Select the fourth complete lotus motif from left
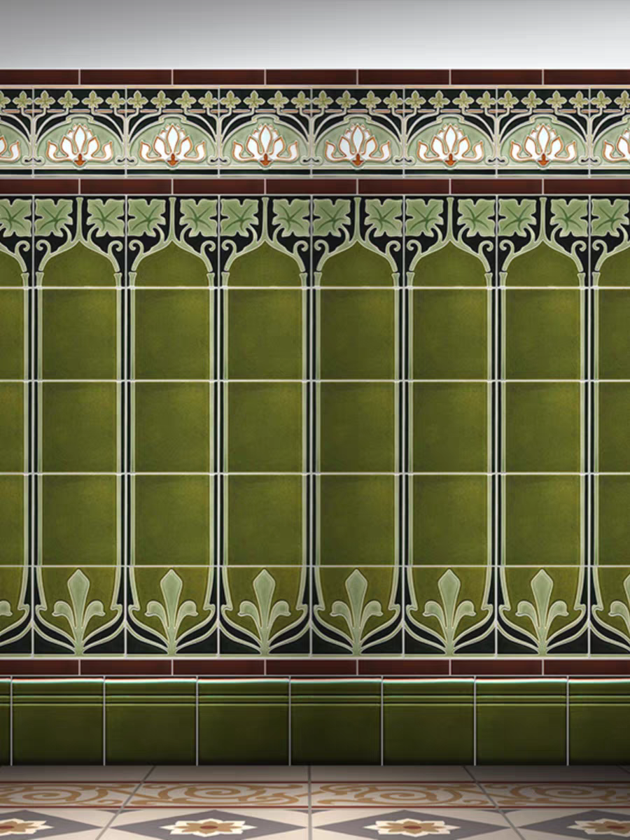 [357, 145]
